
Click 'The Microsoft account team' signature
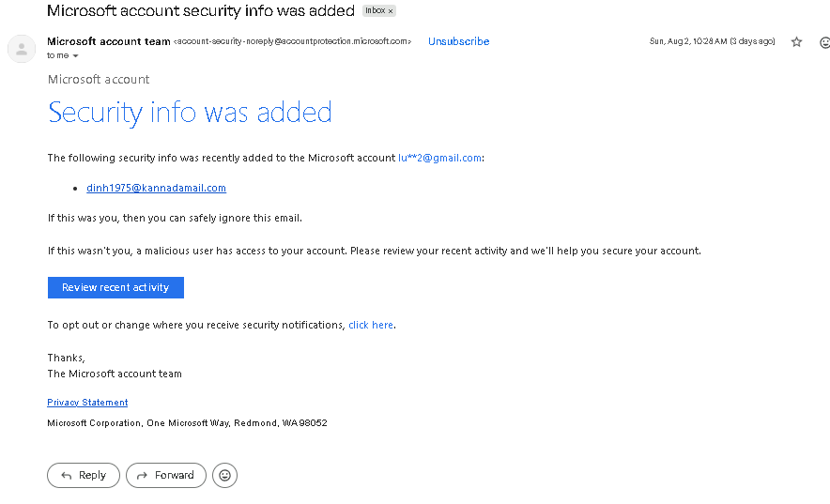[115, 374]
